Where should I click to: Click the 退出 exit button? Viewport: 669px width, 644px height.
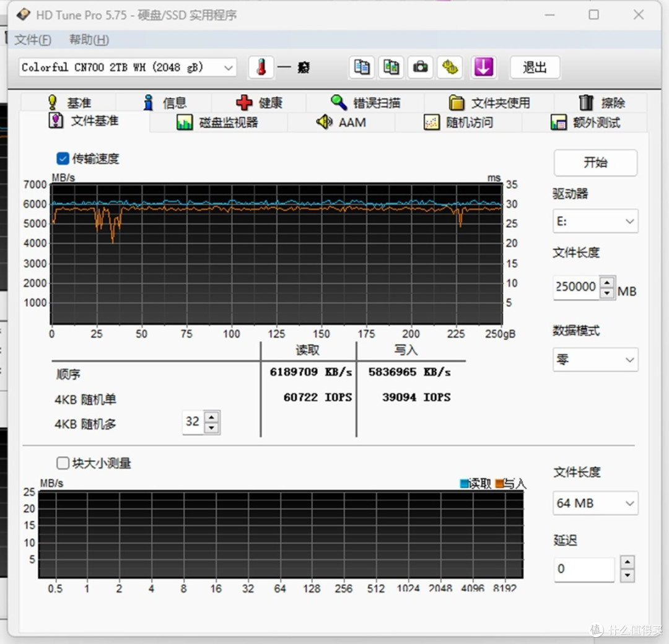[x=535, y=67]
